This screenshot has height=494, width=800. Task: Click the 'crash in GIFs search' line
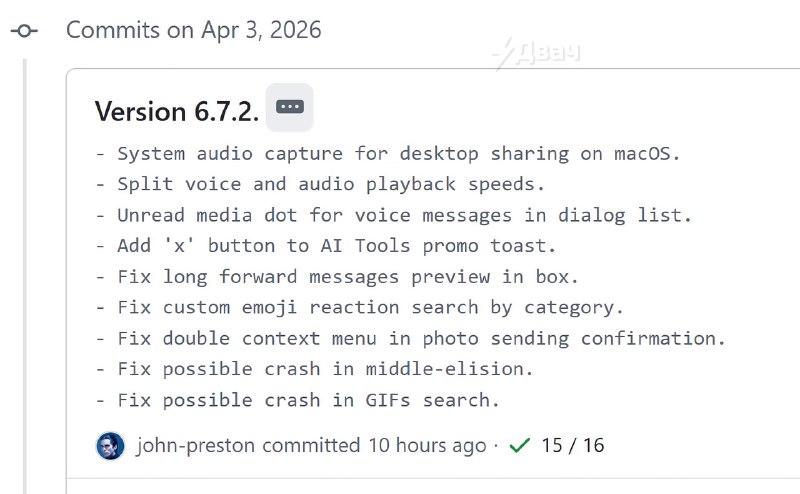[x=297, y=400]
